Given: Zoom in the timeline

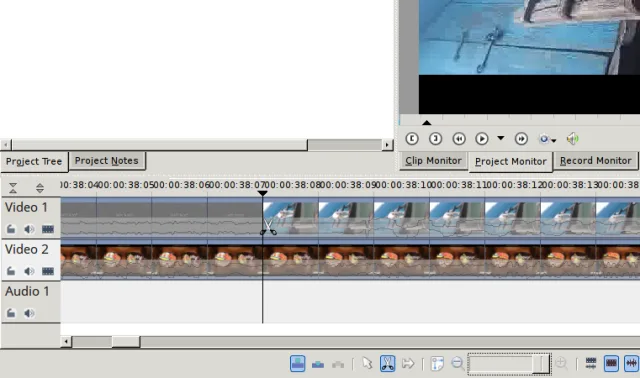Looking at the screenshot, I should [561, 362].
